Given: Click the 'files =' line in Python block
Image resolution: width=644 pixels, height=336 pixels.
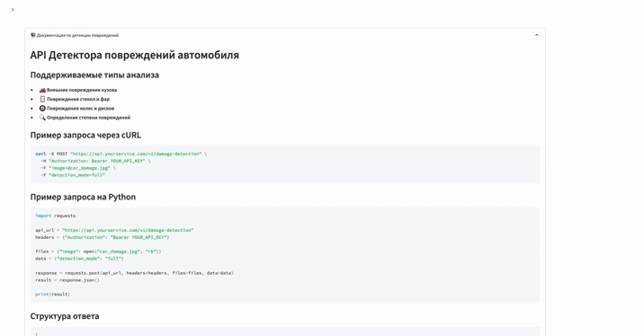Looking at the screenshot, I should (x=98, y=252).
